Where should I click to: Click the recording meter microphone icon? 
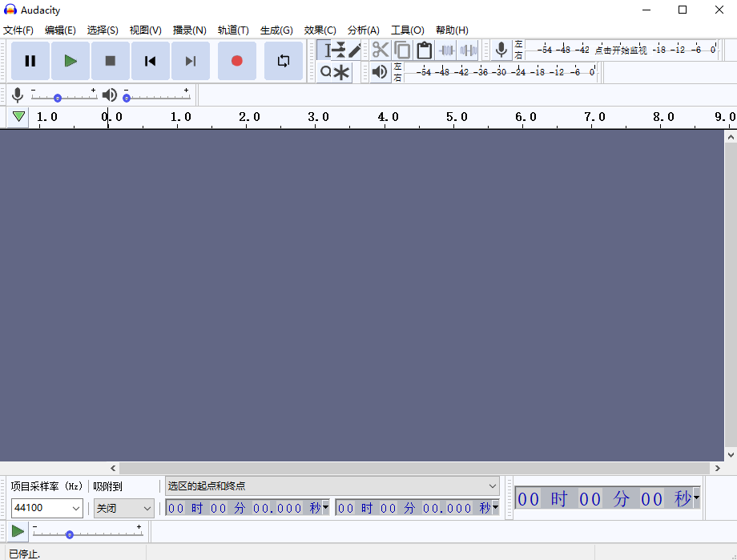[501, 50]
